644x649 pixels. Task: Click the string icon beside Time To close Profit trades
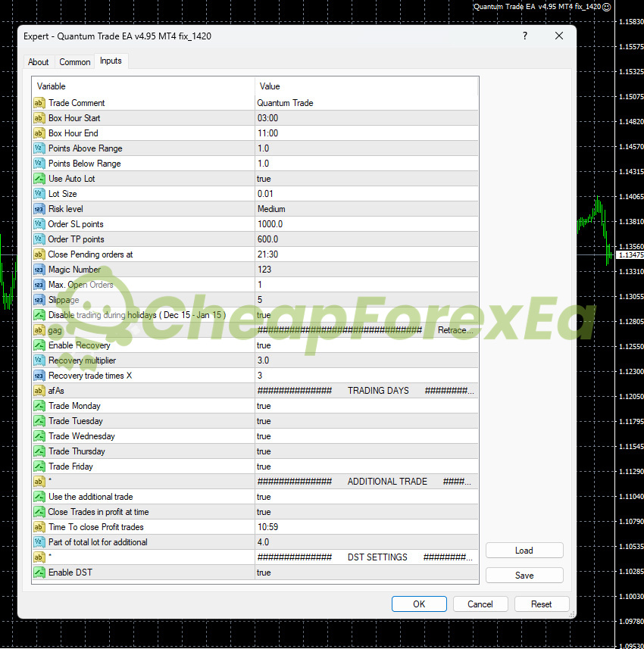coord(39,527)
